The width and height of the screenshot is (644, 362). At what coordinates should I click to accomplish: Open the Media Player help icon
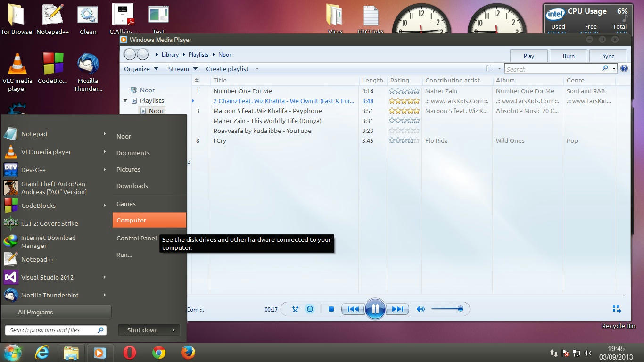pyautogui.click(x=624, y=69)
